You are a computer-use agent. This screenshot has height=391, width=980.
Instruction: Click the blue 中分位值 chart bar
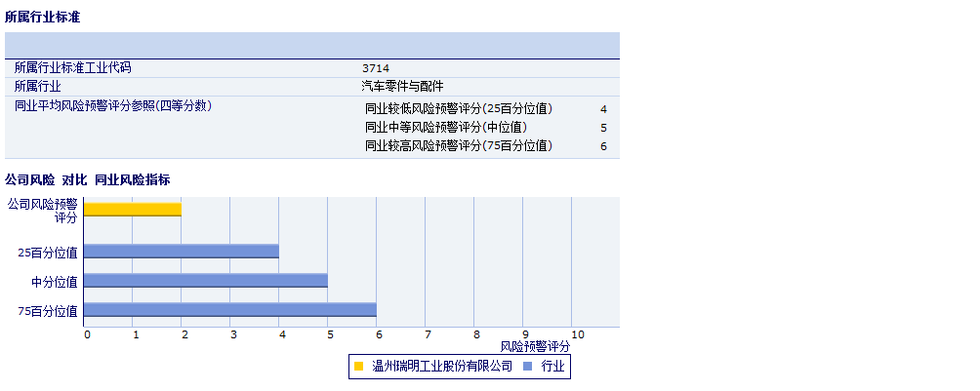click(x=206, y=281)
